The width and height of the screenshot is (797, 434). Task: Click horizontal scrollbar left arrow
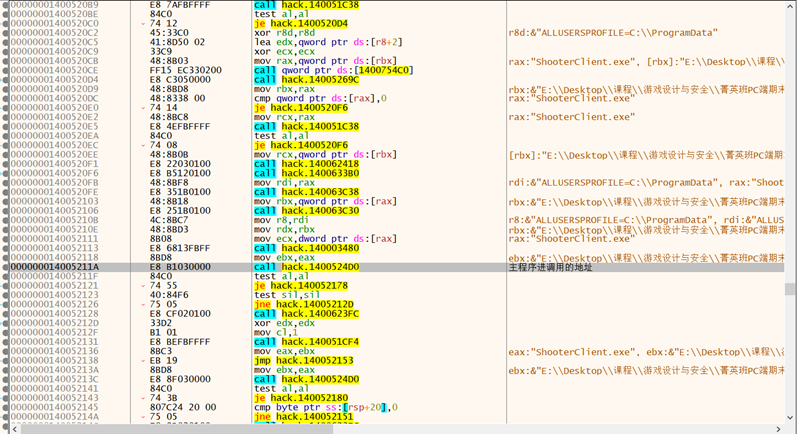tap(14, 429)
